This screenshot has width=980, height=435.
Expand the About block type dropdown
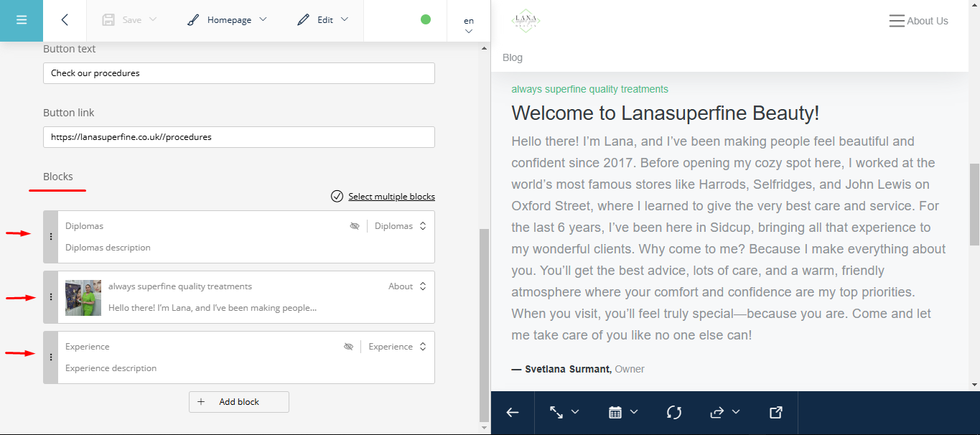point(423,286)
